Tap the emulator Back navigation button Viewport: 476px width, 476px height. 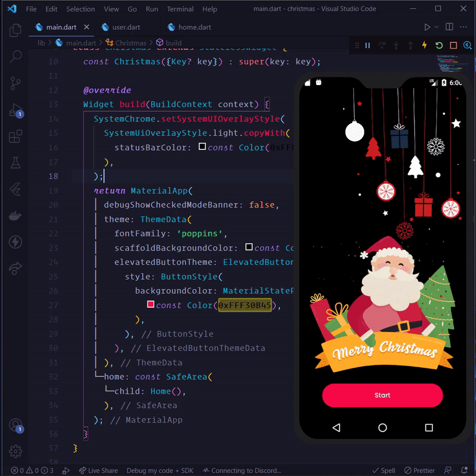[x=336, y=427]
